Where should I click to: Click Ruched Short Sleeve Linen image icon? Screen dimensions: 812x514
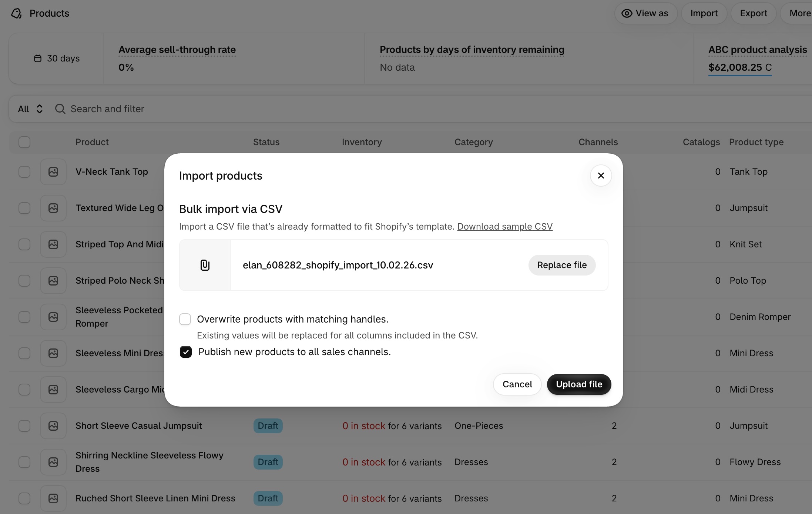tap(53, 498)
